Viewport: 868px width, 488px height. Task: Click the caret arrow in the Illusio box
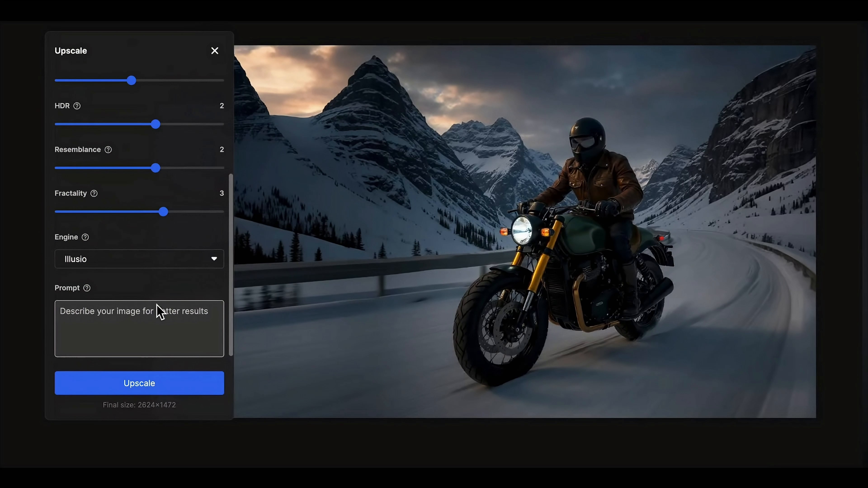pyautogui.click(x=214, y=259)
